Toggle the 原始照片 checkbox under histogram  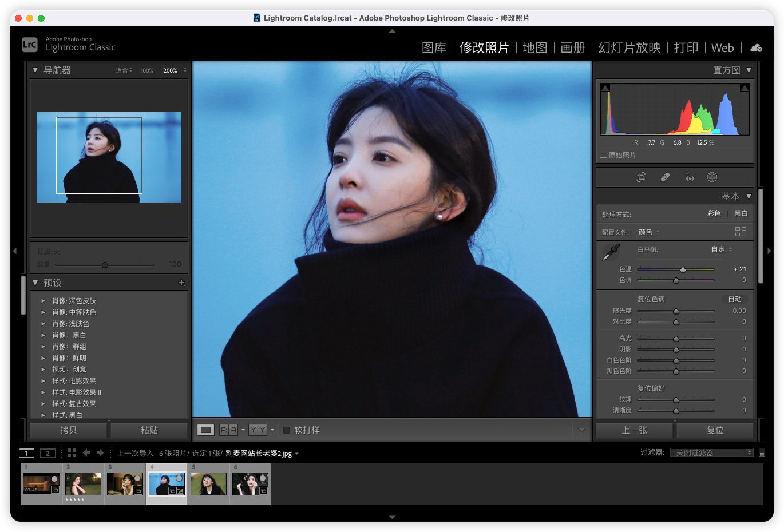pos(603,156)
